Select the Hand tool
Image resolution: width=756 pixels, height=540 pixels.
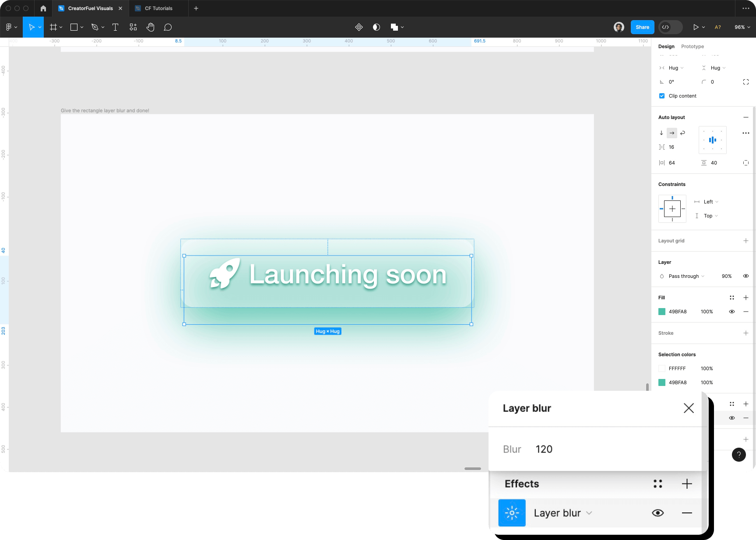pos(150,27)
